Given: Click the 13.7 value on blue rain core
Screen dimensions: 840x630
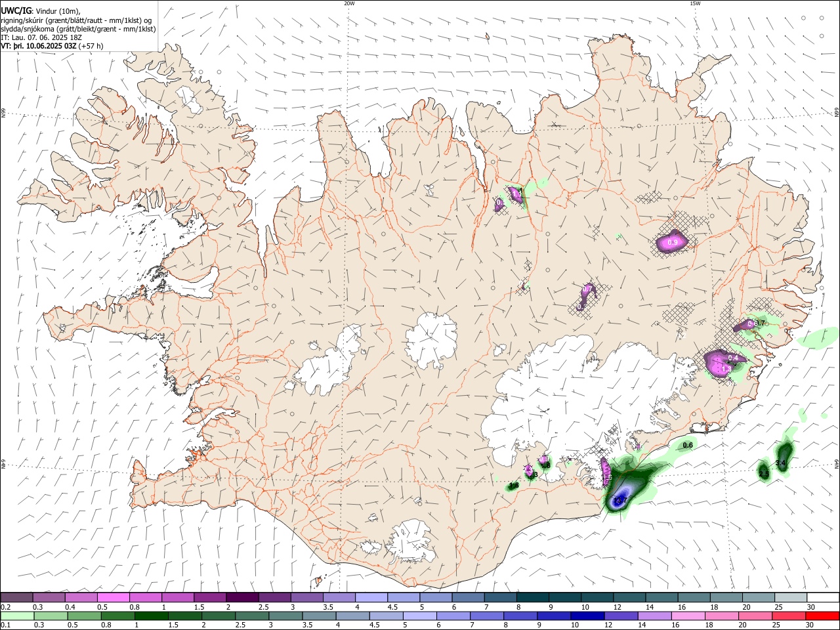Looking at the screenshot, I should coord(621,501).
